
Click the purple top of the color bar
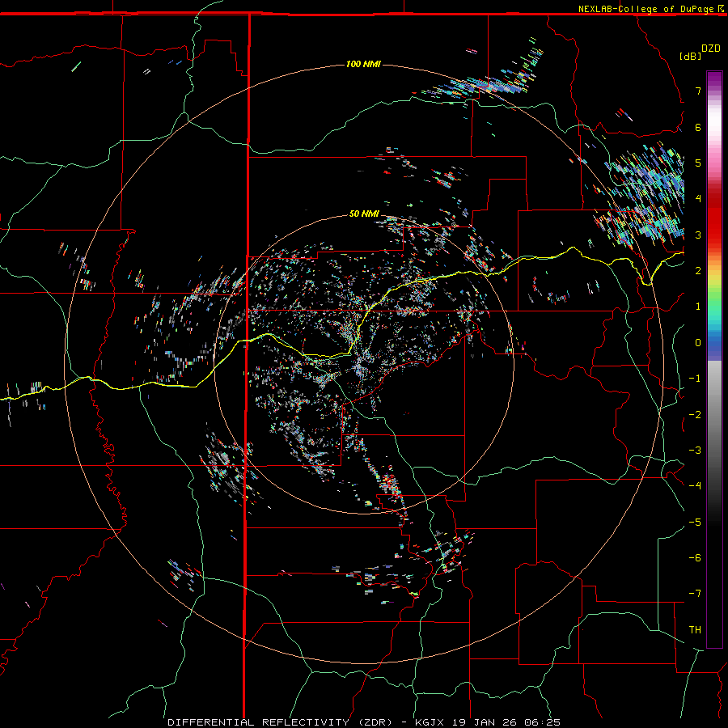pos(714,80)
